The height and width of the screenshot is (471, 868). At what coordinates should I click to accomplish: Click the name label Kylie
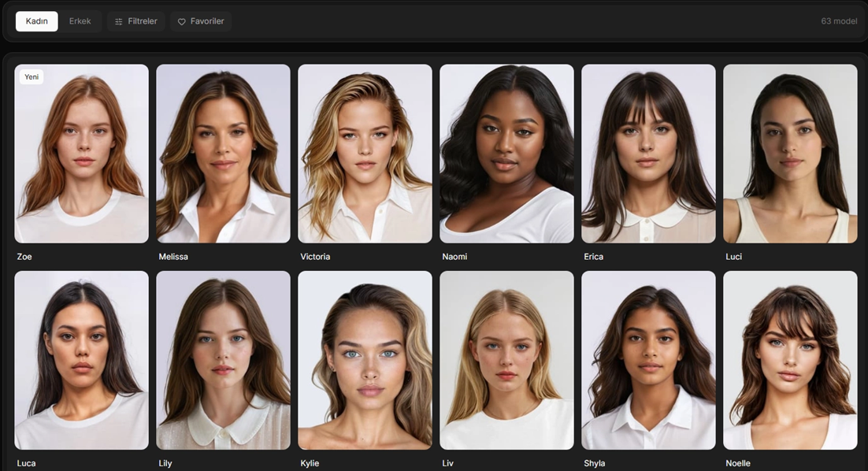coord(310,463)
